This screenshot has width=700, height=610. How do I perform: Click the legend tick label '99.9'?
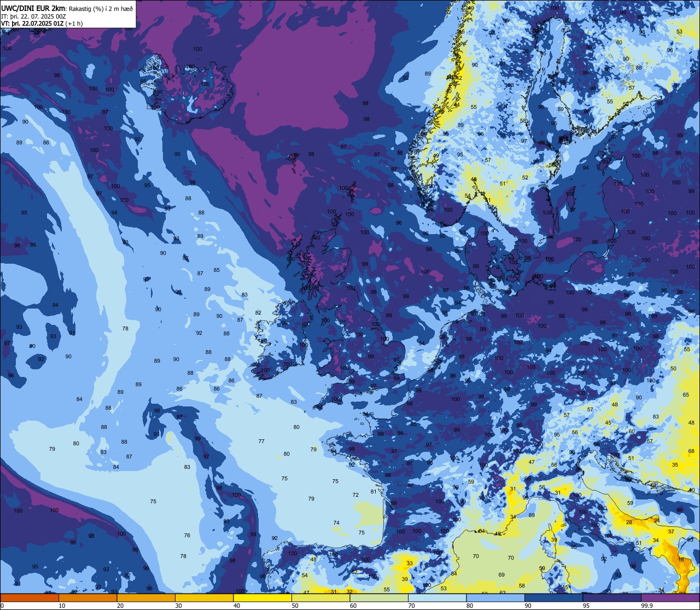tap(647, 606)
